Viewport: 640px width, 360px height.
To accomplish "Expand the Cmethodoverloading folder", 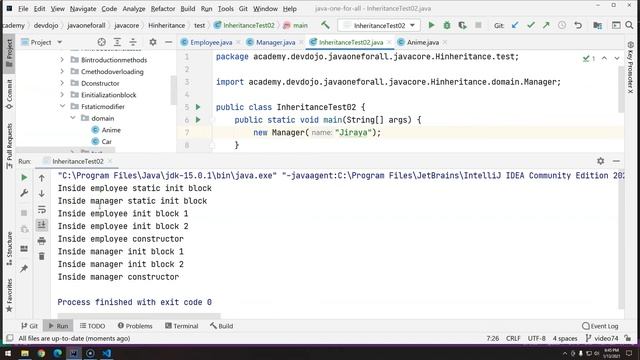I will pyautogui.click(x=62, y=71).
